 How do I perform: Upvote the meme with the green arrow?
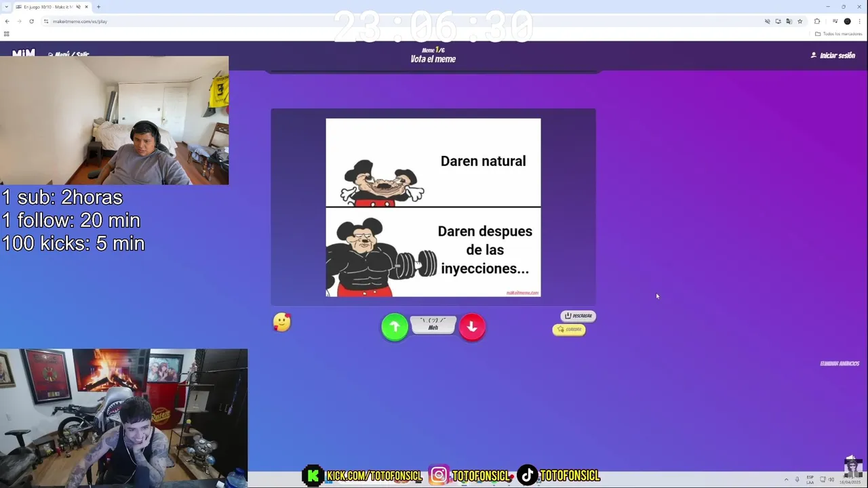pyautogui.click(x=395, y=327)
